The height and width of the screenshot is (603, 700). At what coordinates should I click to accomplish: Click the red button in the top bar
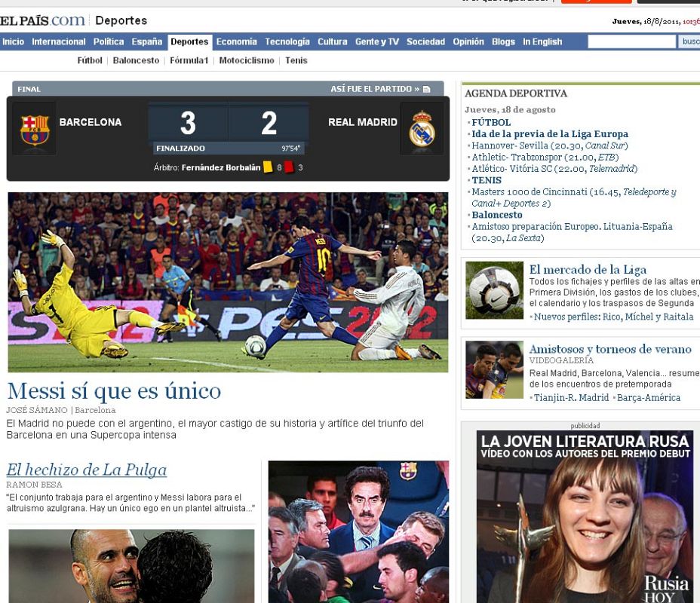pyautogui.click(x=595, y=2)
